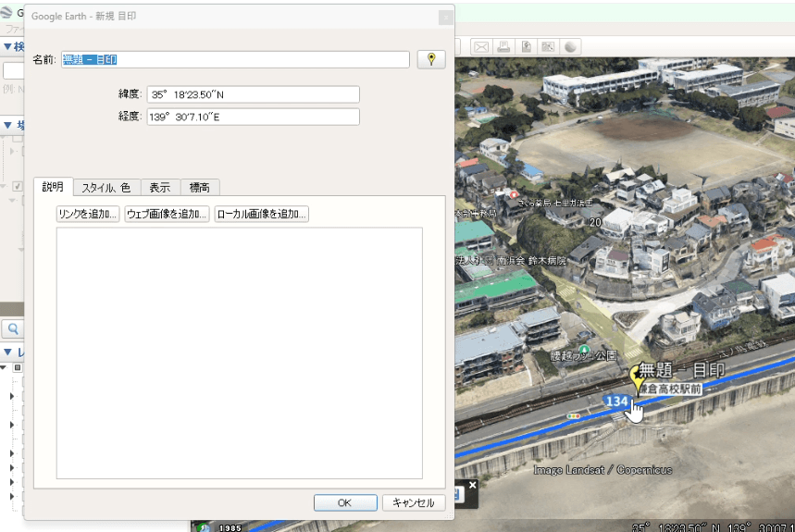Click the magnifier search icon in left panel

click(14, 328)
